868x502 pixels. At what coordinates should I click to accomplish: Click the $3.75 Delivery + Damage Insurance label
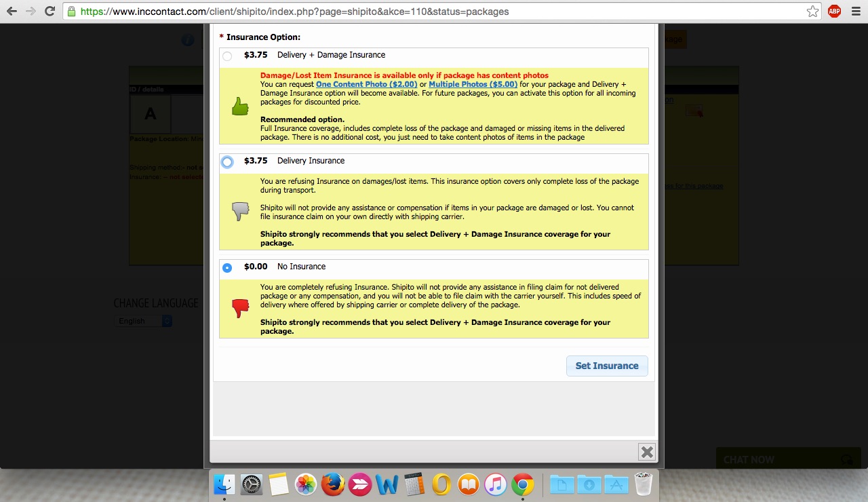coord(315,55)
